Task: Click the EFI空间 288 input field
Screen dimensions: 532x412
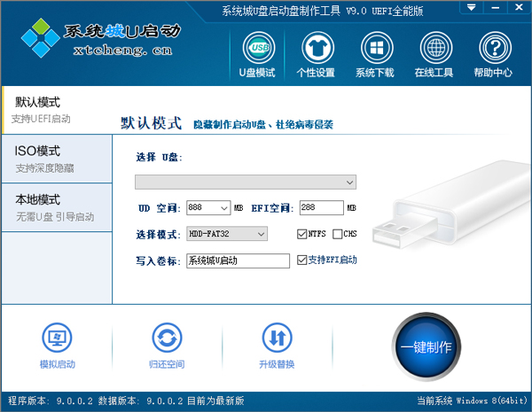Action: click(x=321, y=207)
